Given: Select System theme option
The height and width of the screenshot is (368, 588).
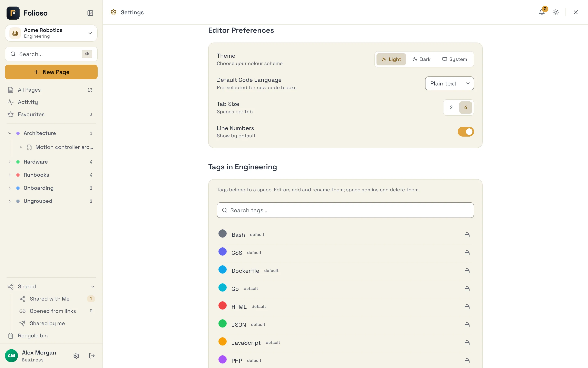Looking at the screenshot, I should coord(454,59).
